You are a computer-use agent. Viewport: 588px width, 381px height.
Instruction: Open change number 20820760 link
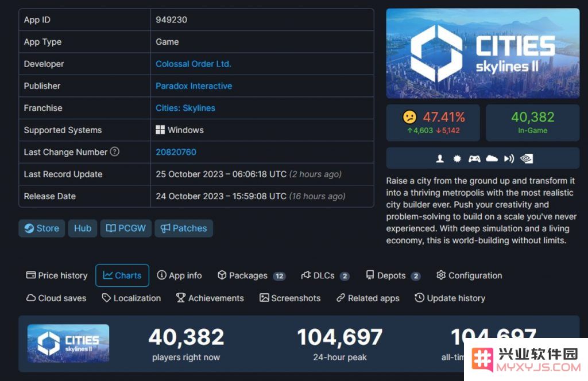click(x=176, y=152)
